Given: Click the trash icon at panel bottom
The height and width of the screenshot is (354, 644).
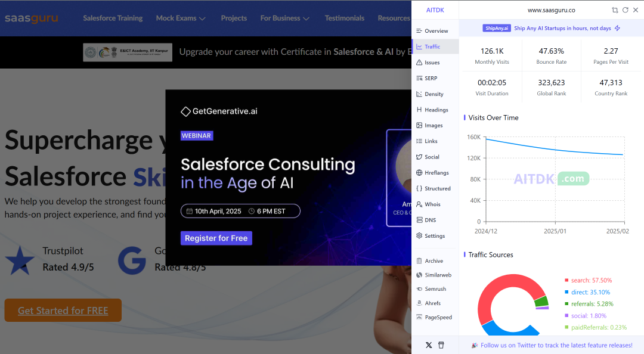Looking at the screenshot, I should (x=441, y=345).
